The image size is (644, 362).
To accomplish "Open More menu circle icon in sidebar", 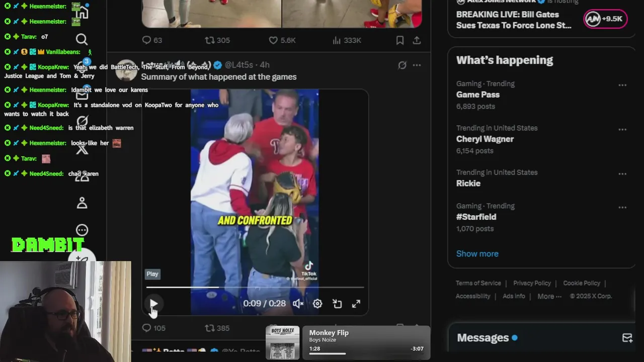I will click(x=82, y=230).
